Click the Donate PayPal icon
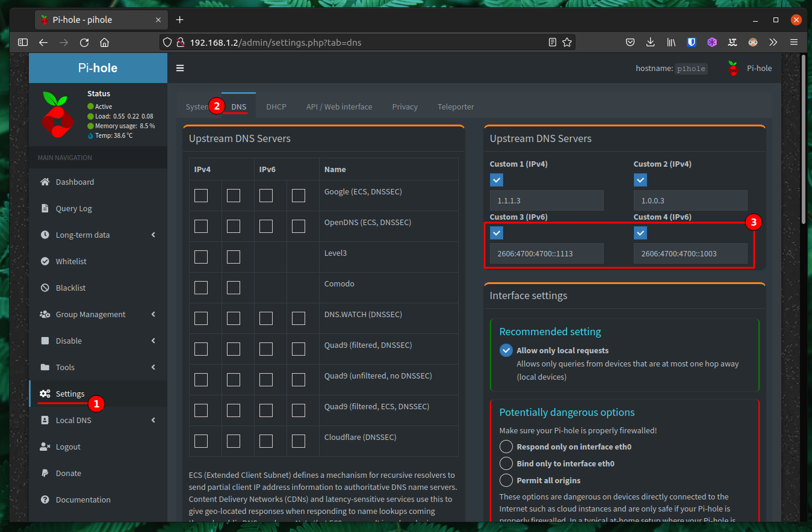812x532 pixels. [45, 473]
